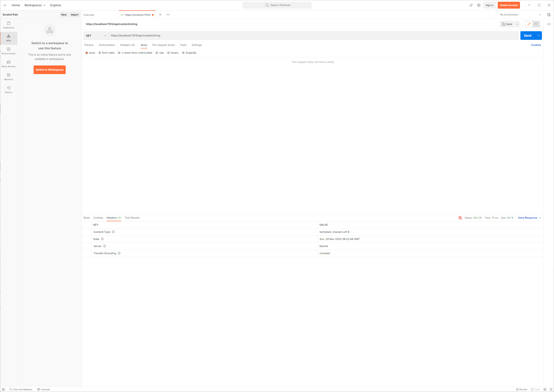Open Mock Servers sidebar icon
Screen dimensions: 554x392
(x=8, y=64)
